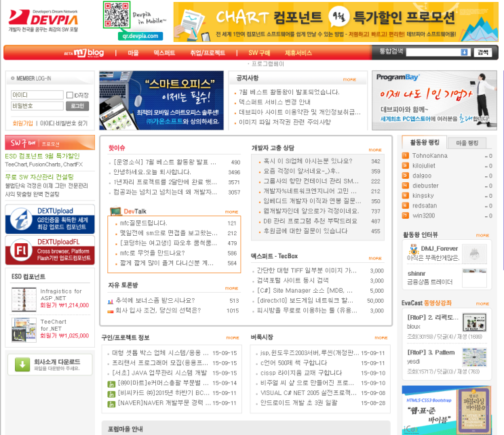Open the 마을 menu
This screenshot has width=504, height=435.
point(133,53)
